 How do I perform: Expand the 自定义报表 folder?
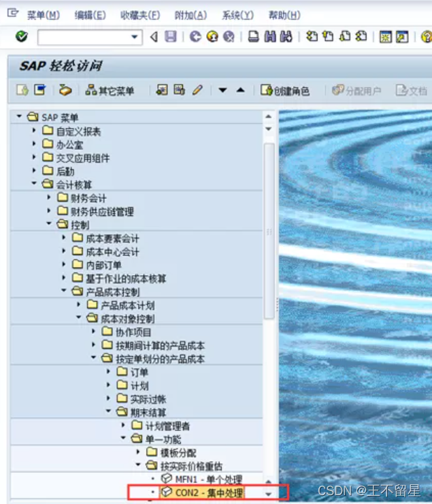point(34,130)
